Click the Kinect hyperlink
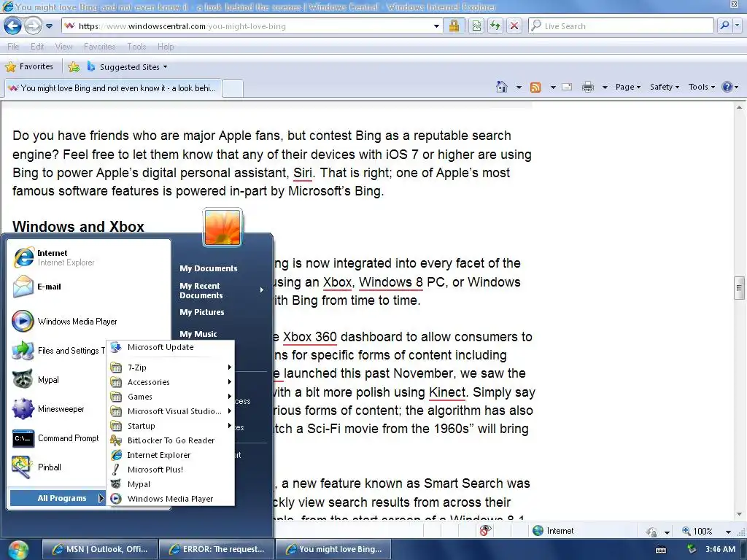The width and height of the screenshot is (747, 560). [x=447, y=392]
